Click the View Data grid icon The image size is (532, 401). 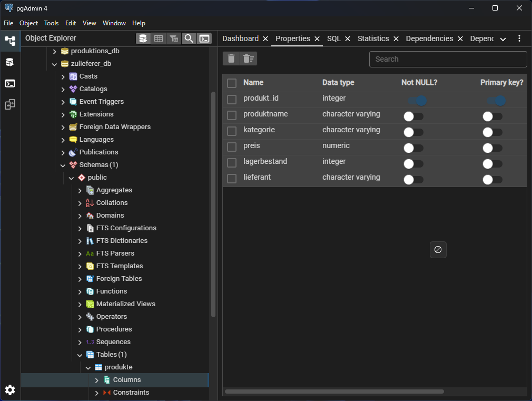pos(158,38)
